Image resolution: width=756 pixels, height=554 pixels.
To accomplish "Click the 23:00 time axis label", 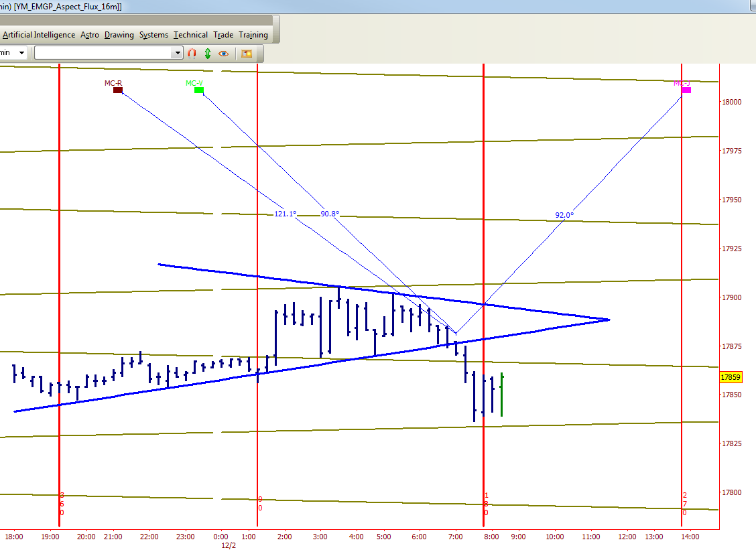I will pyautogui.click(x=186, y=537).
